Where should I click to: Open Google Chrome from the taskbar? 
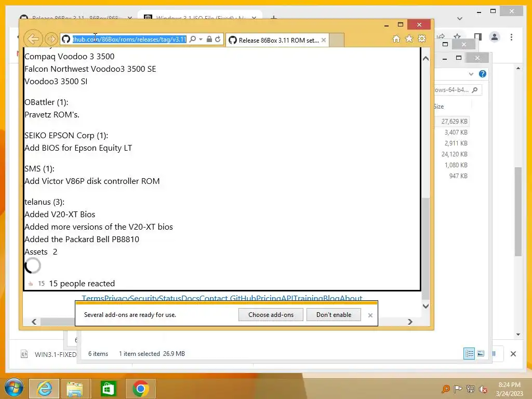click(x=140, y=389)
